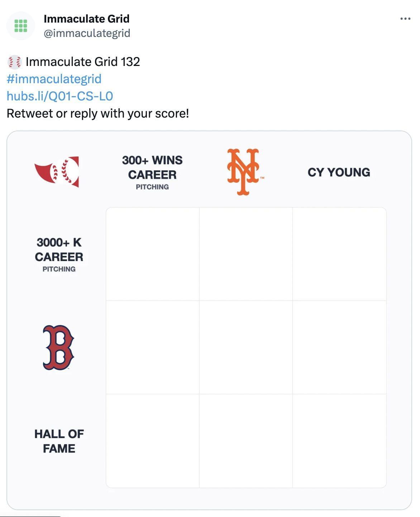Click the @immaculategrid handle
This screenshot has height=517, width=420.
click(87, 34)
